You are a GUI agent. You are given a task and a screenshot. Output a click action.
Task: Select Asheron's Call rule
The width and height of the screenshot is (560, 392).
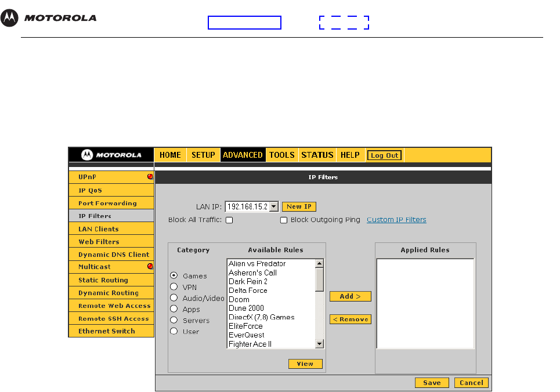point(271,273)
